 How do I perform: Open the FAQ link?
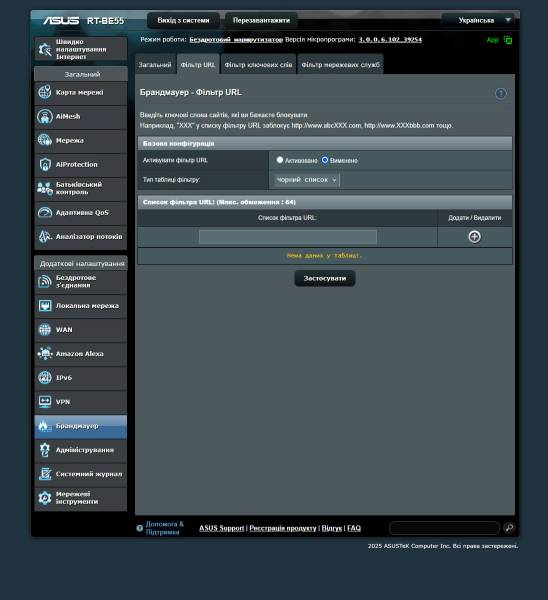tap(354, 528)
